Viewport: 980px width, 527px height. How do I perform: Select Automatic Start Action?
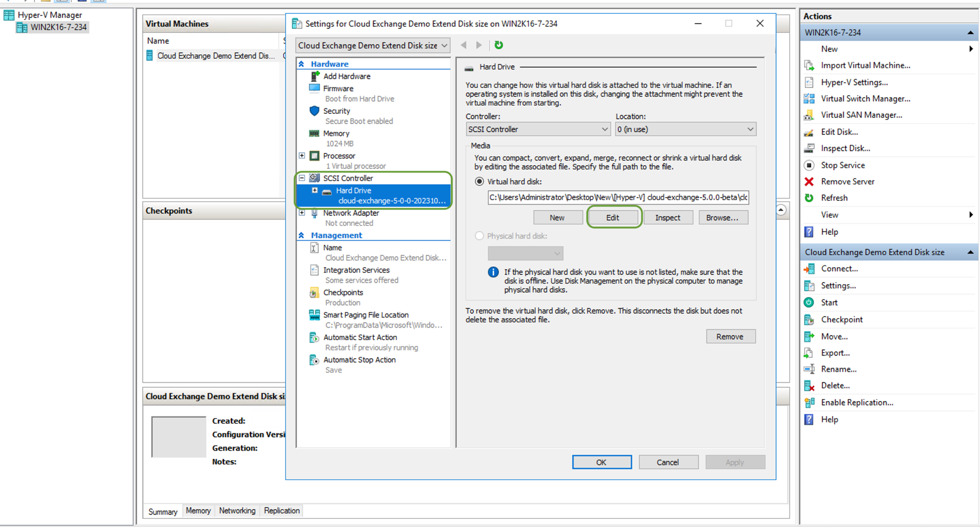point(360,337)
